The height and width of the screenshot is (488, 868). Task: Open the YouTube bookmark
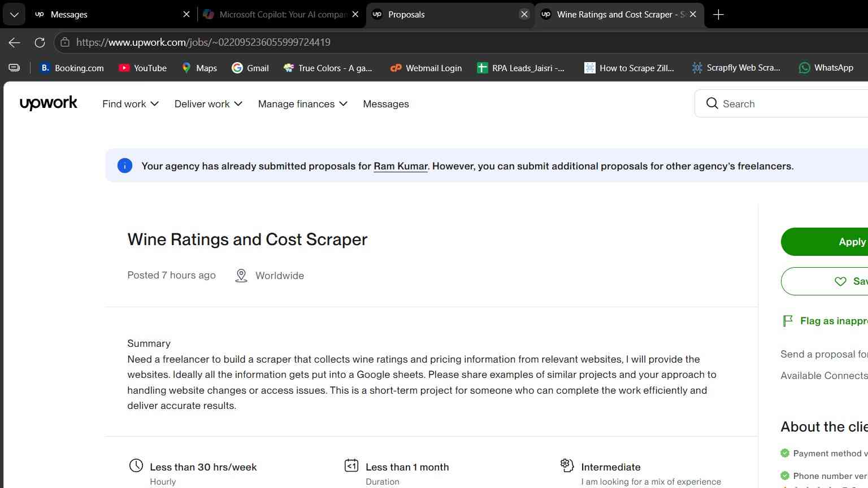pos(142,68)
